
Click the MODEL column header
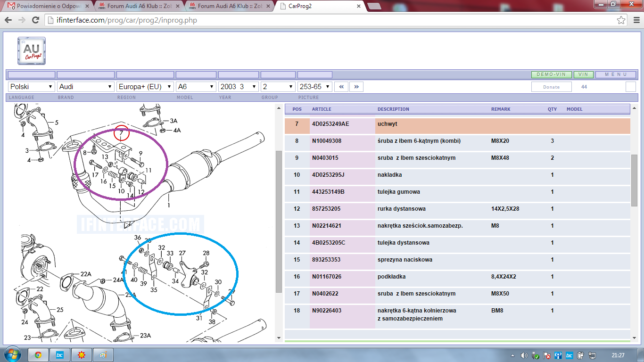[x=574, y=109]
